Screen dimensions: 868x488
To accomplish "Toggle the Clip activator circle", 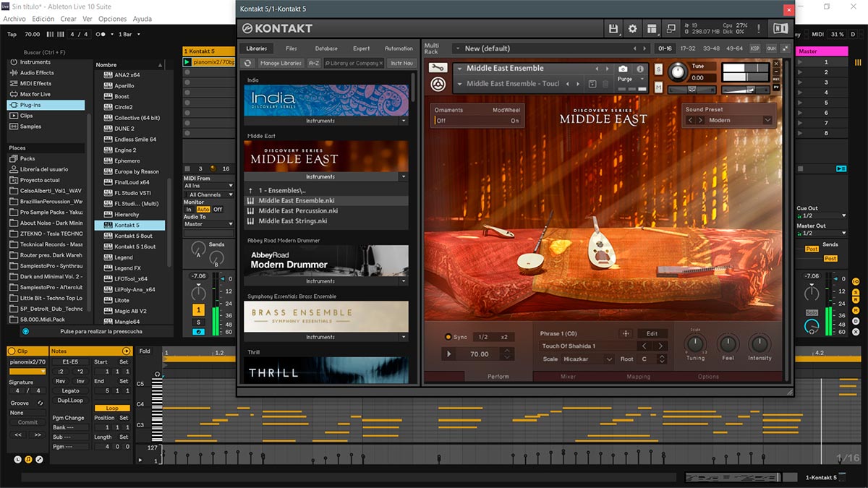I will [12, 351].
